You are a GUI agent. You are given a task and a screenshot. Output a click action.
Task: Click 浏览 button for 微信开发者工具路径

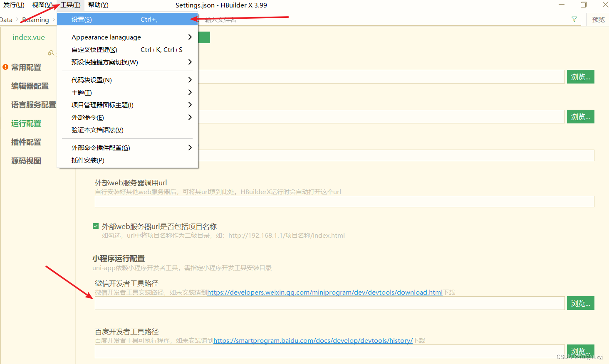pyautogui.click(x=580, y=303)
